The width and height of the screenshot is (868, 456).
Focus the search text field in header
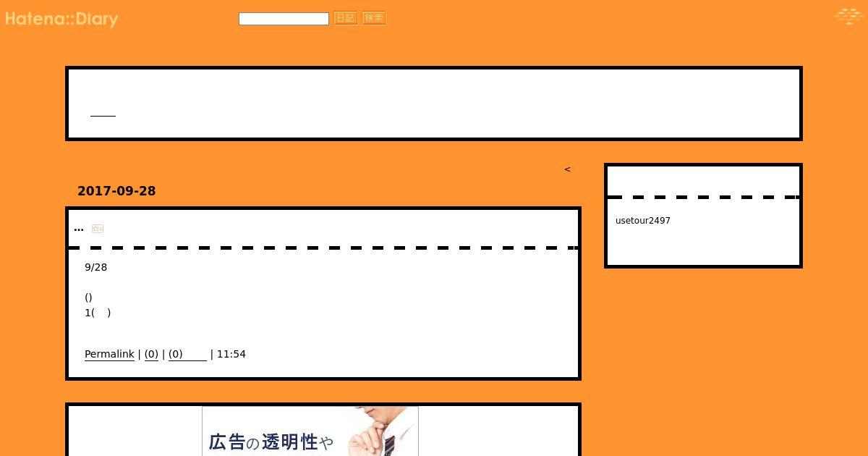click(x=284, y=19)
